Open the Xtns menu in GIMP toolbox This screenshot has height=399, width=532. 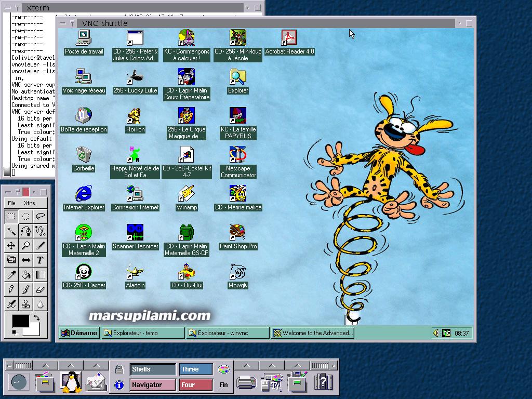point(30,203)
